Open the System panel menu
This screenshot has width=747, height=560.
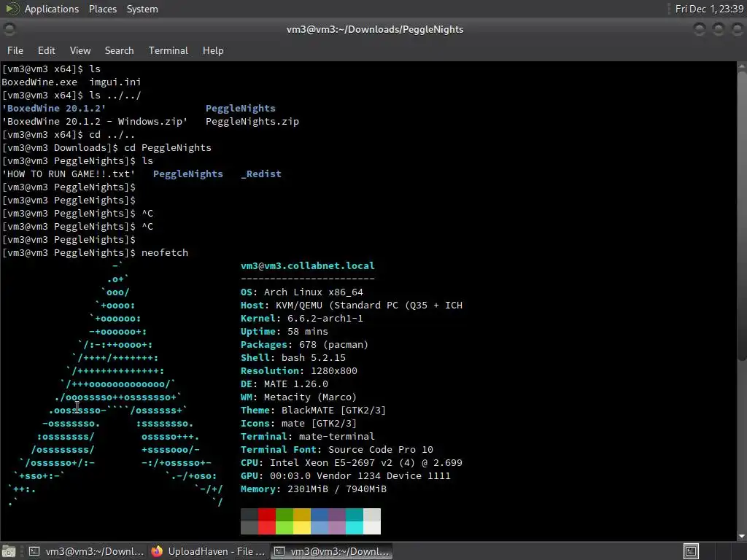pyautogui.click(x=142, y=9)
